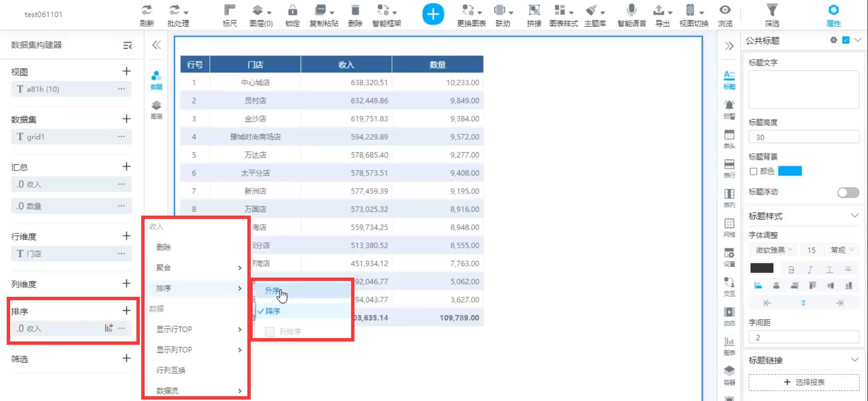868x401 pixels.
Task: Click the black font color swatch
Action: pyautogui.click(x=762, y=268)
